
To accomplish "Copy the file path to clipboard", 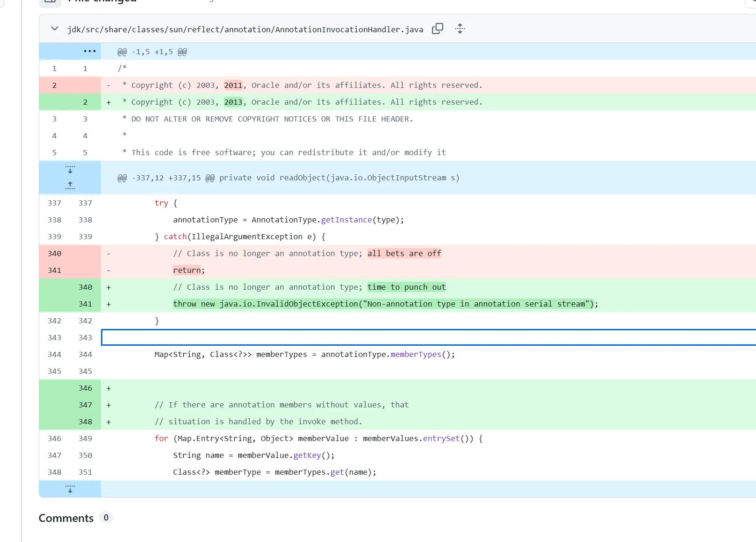I will tap(438, 29).
